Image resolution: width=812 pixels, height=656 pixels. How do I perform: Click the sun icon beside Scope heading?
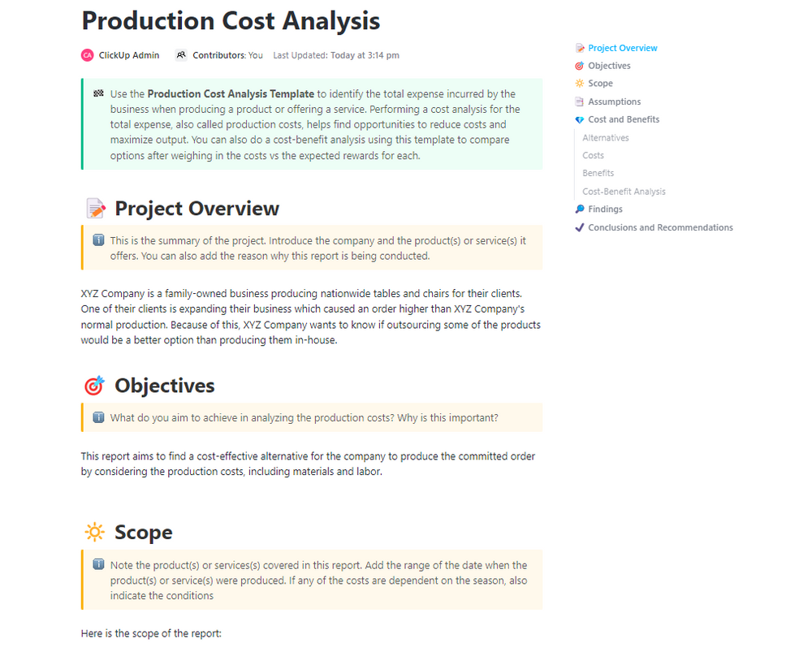[x=94, y=533]
